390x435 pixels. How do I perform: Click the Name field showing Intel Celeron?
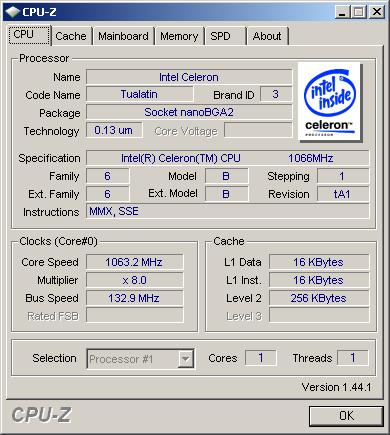coord(189,77)
